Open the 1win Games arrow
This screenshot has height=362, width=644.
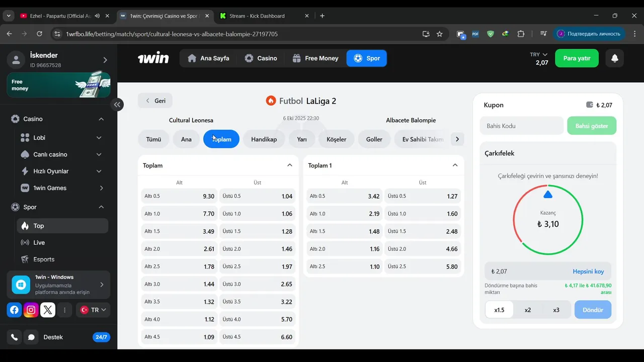tap(101, 188)
